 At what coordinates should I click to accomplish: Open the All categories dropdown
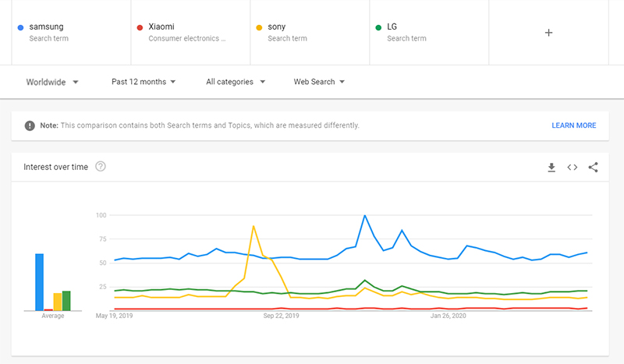tap(236, 82)
